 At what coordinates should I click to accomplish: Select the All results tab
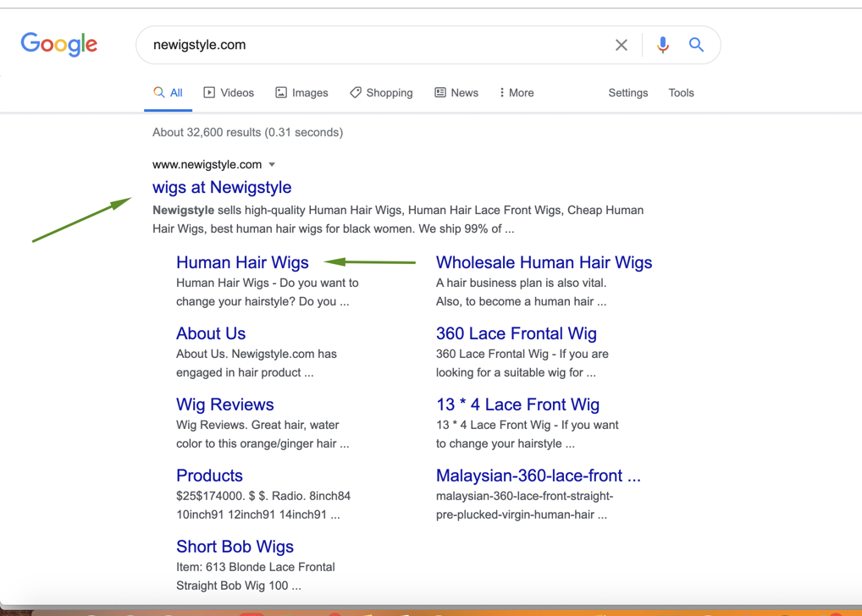click(169, 93)
